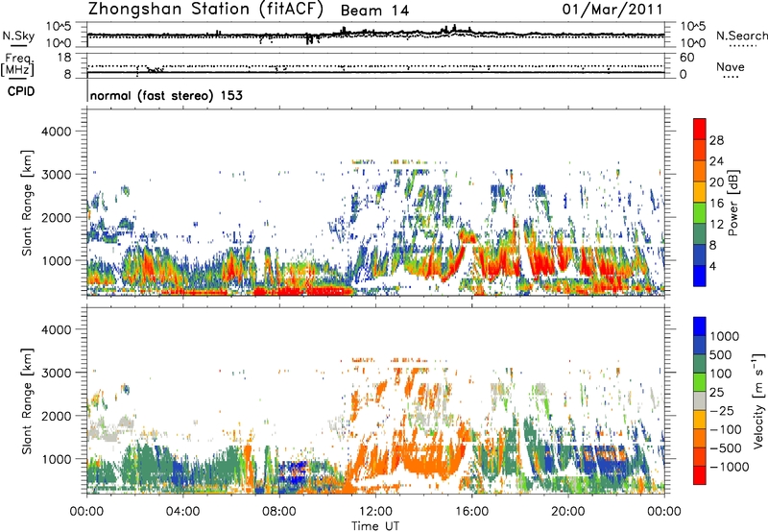Click the blue top segment of the Velocity colorbar
This screenshot has height=532, width=768.
point(700,326)
